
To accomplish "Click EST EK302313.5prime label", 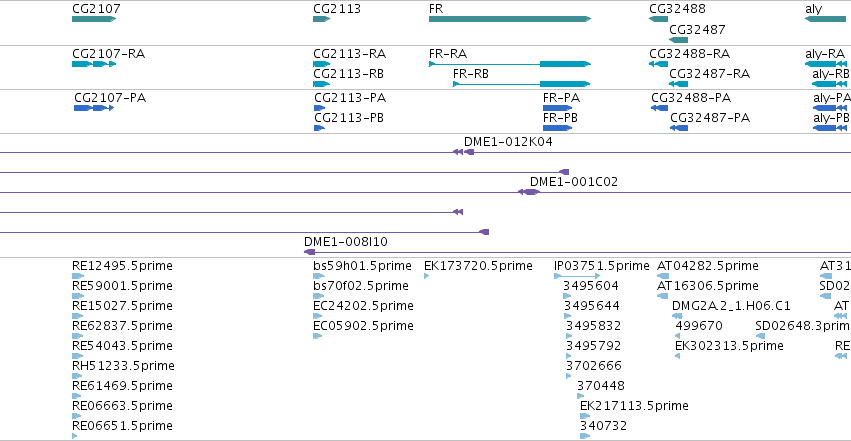I will tap(729, 346).
